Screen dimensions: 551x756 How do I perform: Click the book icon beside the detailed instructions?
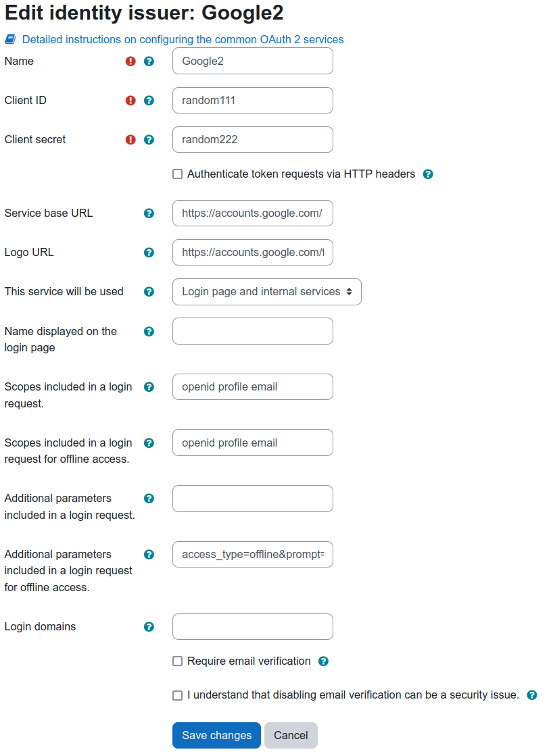tap(11, 39)
